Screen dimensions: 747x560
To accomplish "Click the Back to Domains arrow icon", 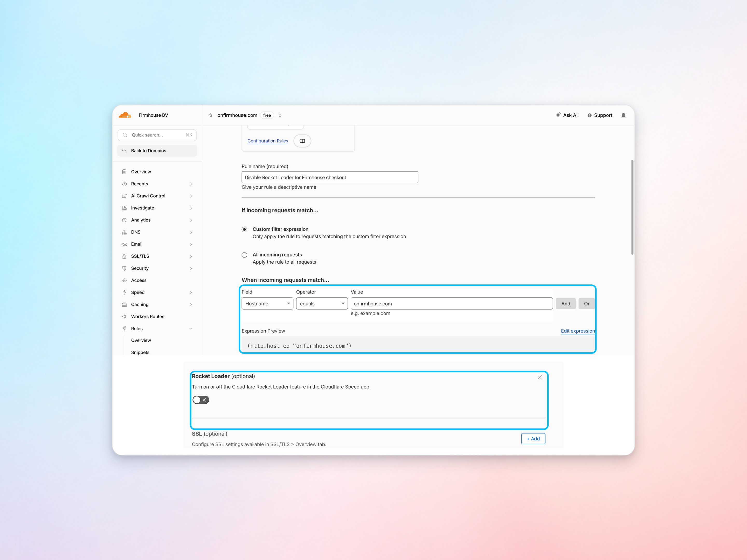I will point(124,151).
